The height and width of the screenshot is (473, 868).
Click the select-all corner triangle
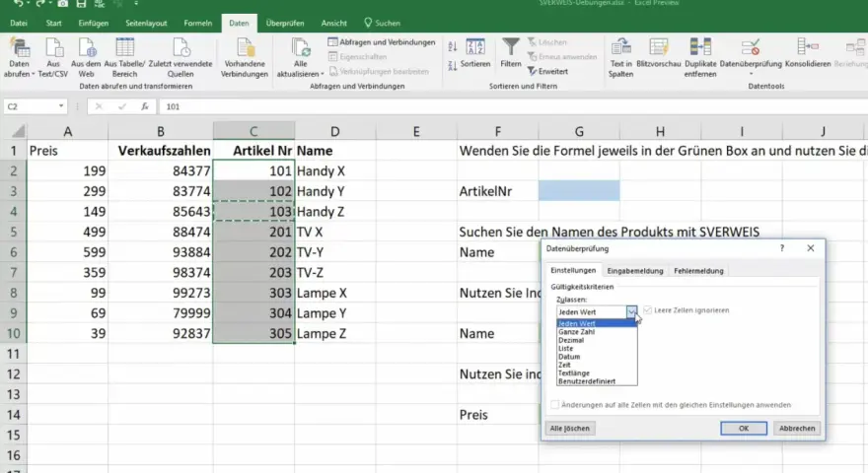(19, 131)
